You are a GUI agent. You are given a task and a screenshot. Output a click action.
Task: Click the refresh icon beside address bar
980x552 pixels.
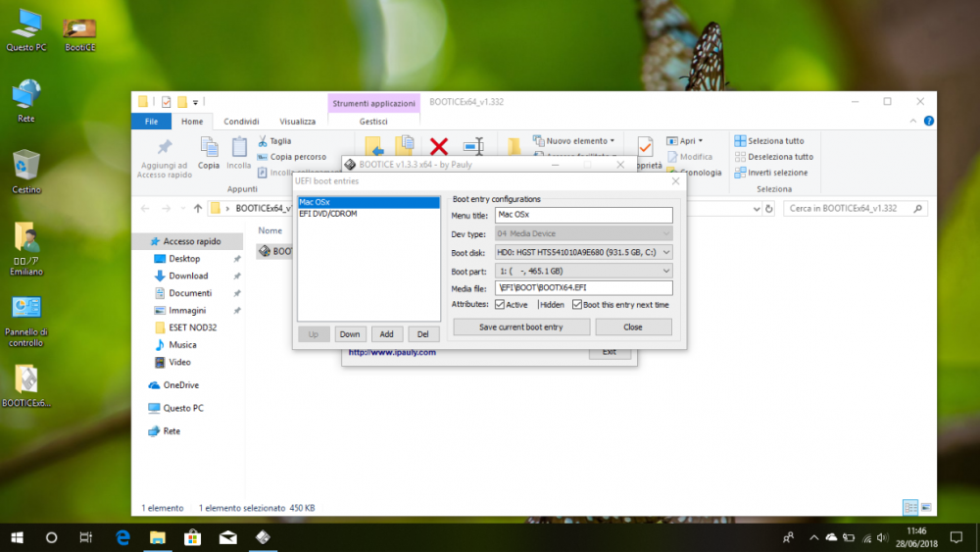click(769, 209)
